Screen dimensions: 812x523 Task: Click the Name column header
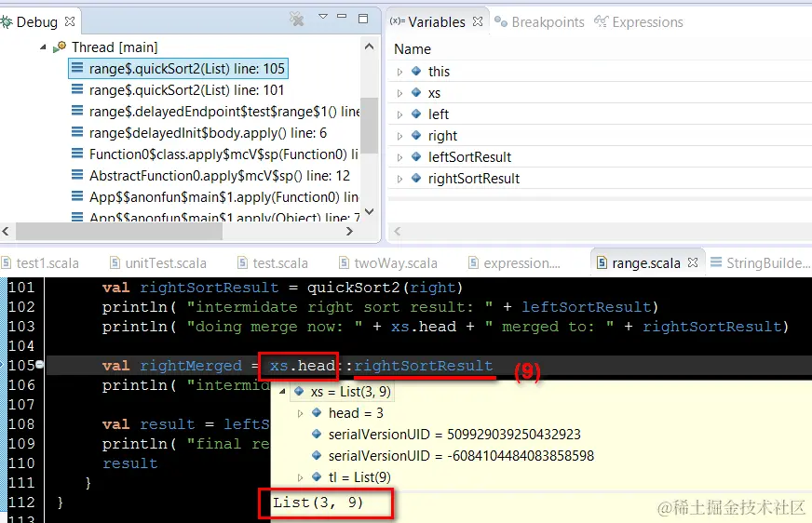point(413,49)
